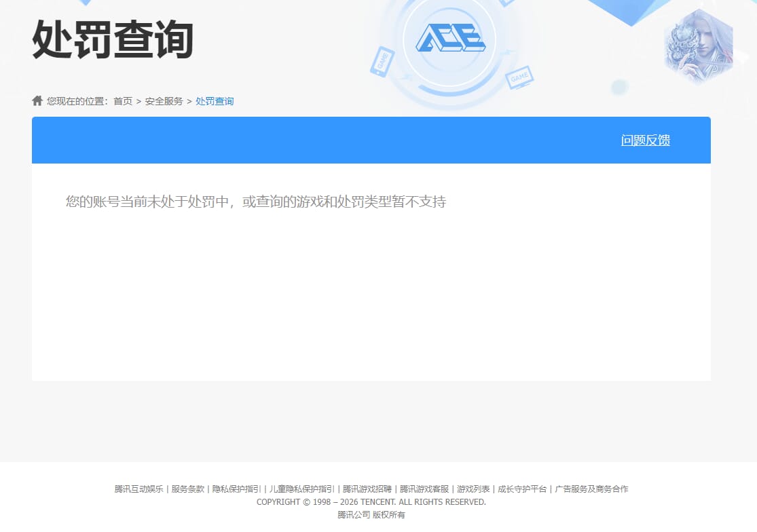This screenshot has width=757, height=532.
Task: Select the account penalty status message text
Action: [x=255, y=202]
